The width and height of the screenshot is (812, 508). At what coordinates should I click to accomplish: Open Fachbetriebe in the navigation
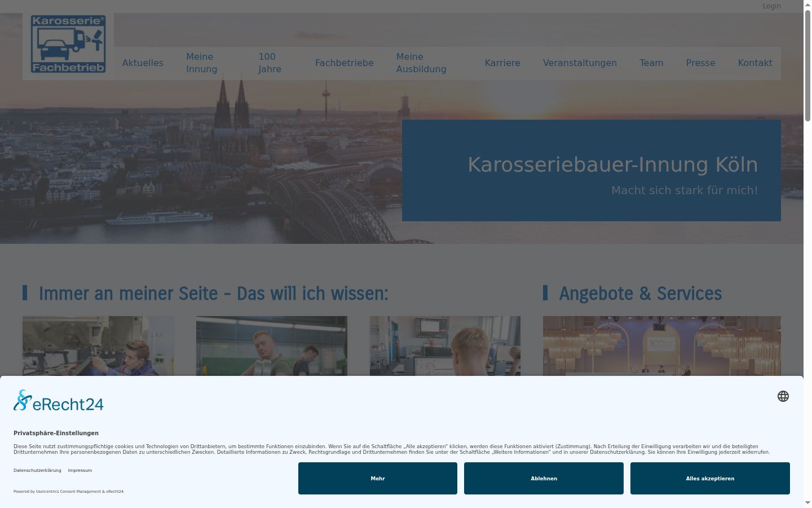(344, 63)
